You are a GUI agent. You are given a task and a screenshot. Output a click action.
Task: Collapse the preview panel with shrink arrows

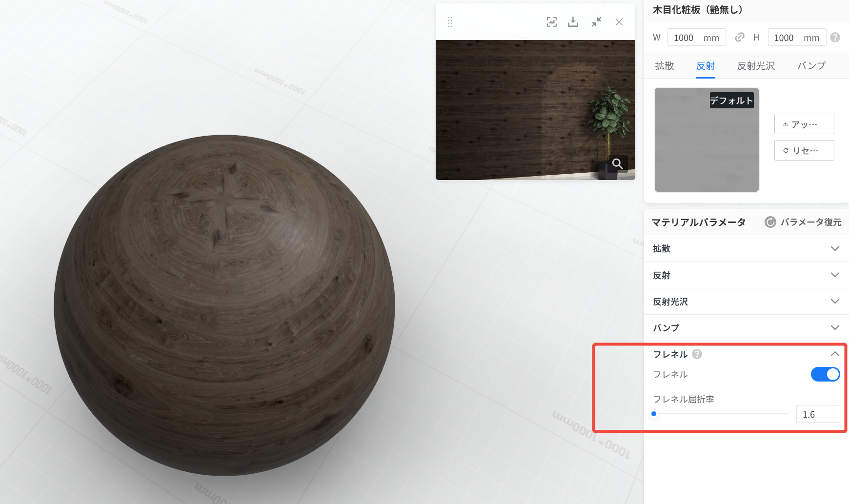pyautogui.click(x=596, y=22)
